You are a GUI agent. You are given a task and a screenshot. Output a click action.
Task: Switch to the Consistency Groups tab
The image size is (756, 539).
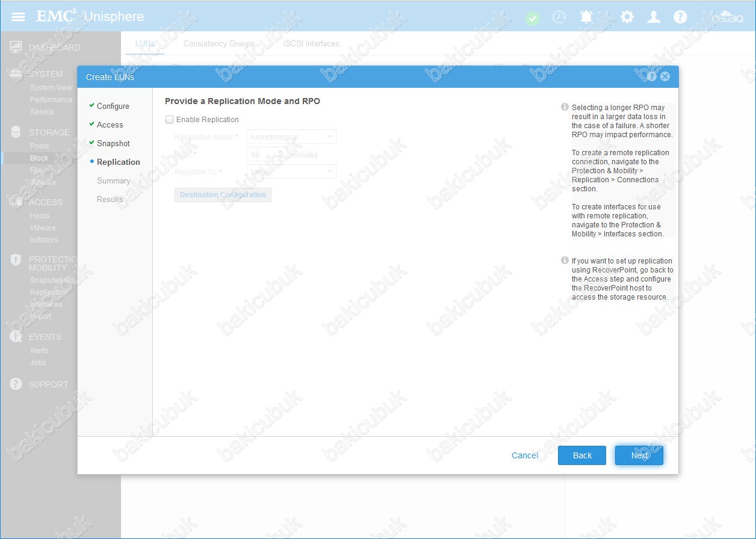coord(219,44)
